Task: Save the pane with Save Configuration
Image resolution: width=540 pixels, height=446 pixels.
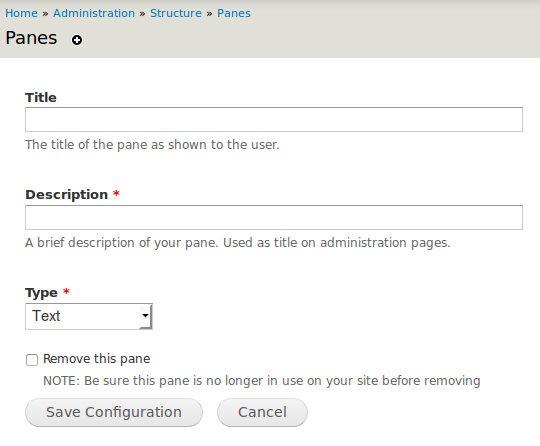Action: [114, 412]
